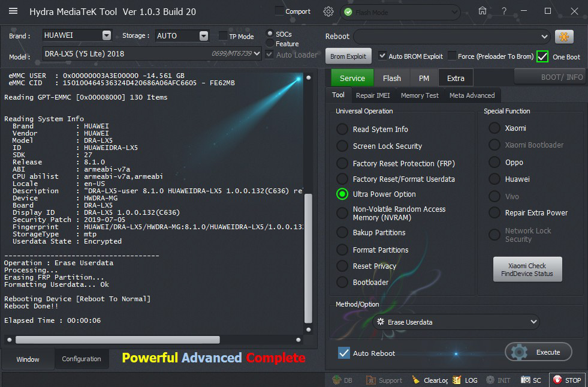This screenshot has height=387, width=588.
Task: Toggle the One Boot checkbox
Action: (542, 56)
